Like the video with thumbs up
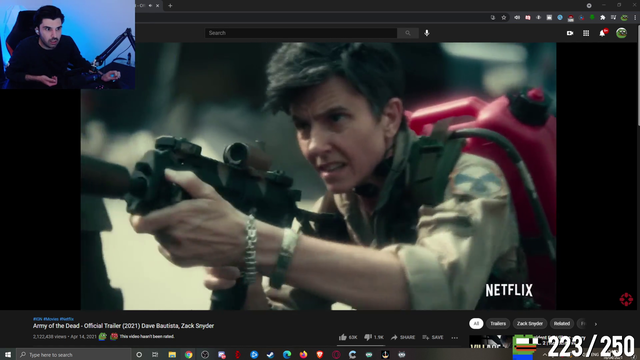640x360 pixels. tap(348, 337)
